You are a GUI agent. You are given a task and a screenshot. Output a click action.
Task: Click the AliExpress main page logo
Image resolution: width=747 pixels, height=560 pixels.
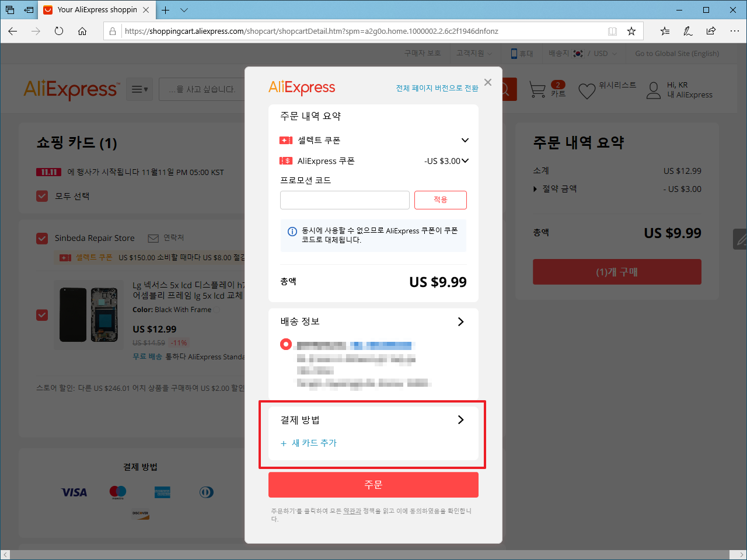[x=72, y=89]
